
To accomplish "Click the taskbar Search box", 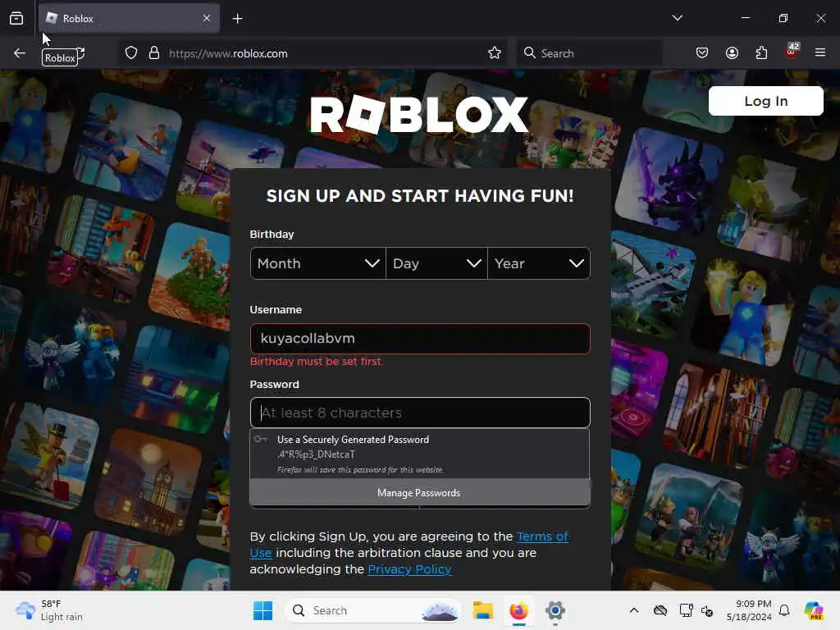I will click(373, 610).
